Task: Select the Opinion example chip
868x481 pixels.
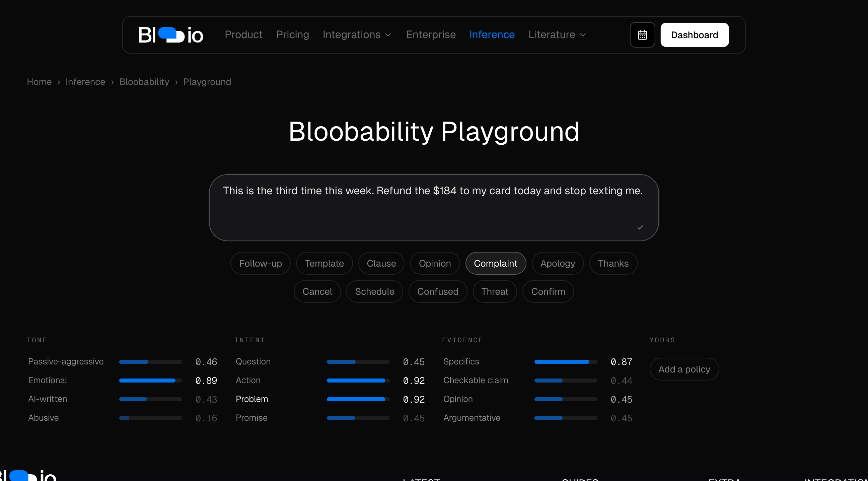Action: coord(435,263)
